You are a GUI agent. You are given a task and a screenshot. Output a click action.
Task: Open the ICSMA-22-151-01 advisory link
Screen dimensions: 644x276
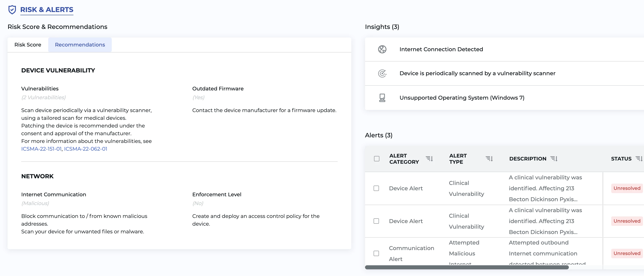(x=41, y=149)
